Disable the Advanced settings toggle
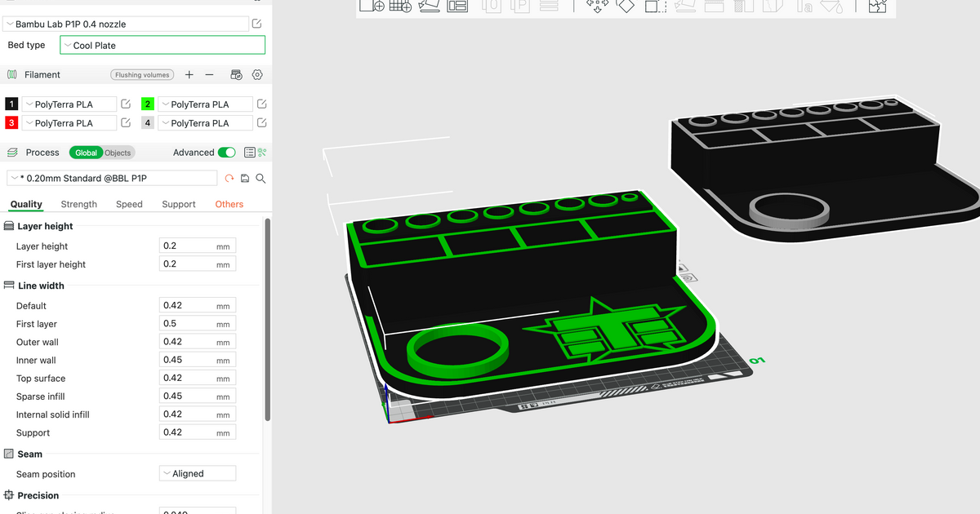 tap(226, 153)
